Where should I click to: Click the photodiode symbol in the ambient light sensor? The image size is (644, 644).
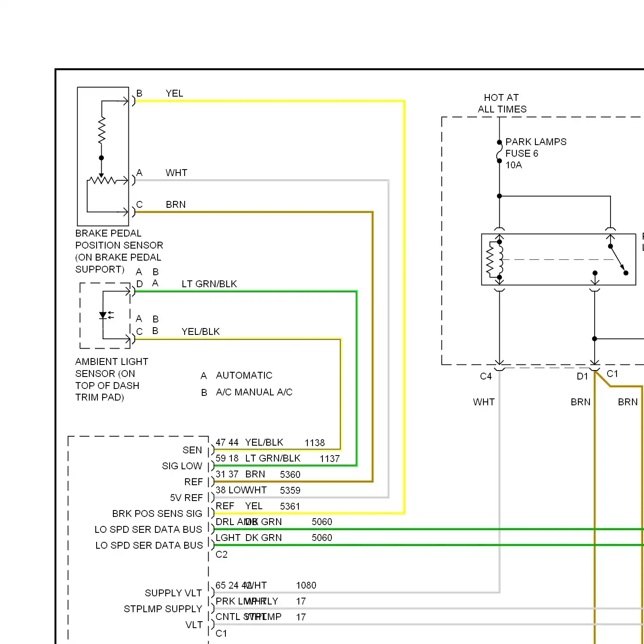[106, 316]
